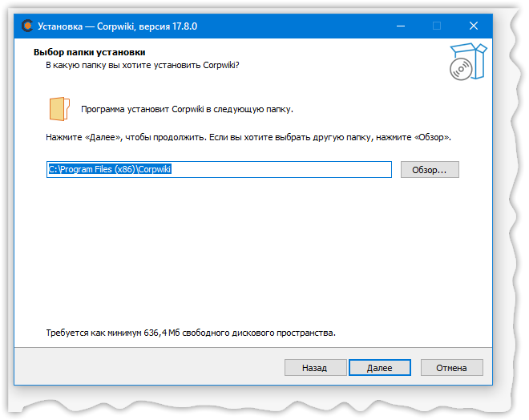
Task: Minimize the installer window
Action: [x=400, y=26]
